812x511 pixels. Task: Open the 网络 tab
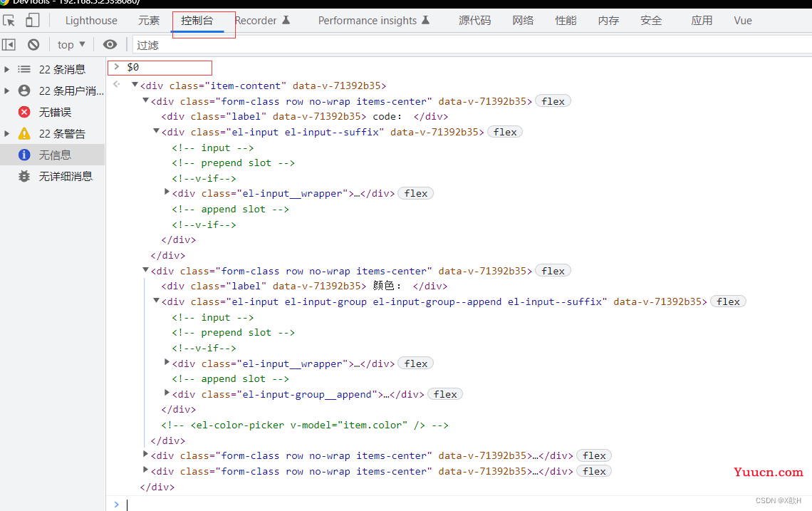pos(523,21)
